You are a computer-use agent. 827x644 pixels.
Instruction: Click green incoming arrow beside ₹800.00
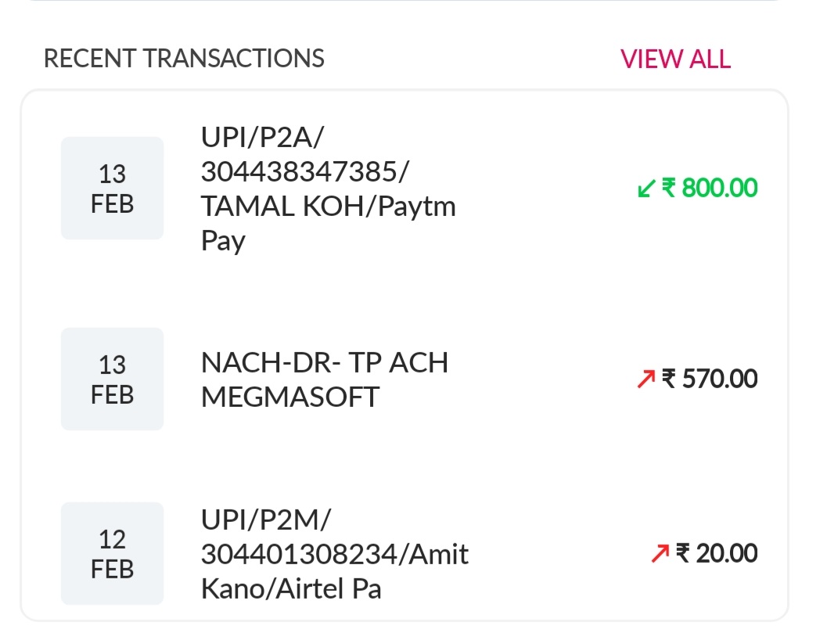coord(646,189)
